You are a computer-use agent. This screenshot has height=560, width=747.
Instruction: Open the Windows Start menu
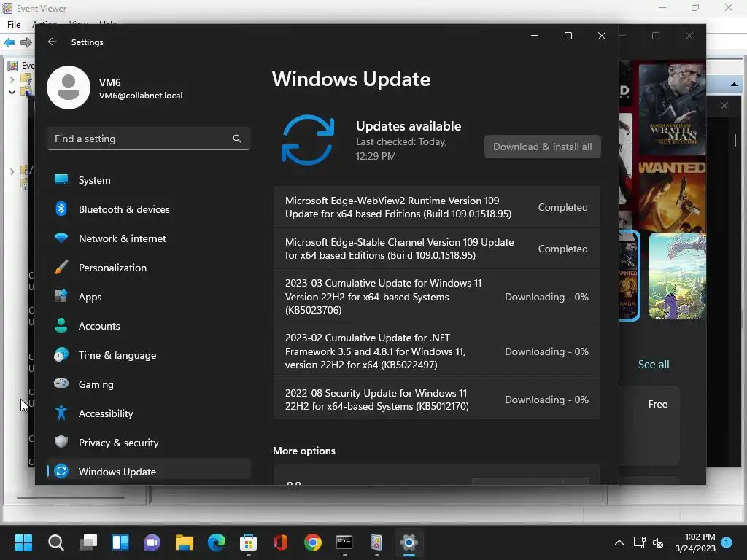[23, 542]
